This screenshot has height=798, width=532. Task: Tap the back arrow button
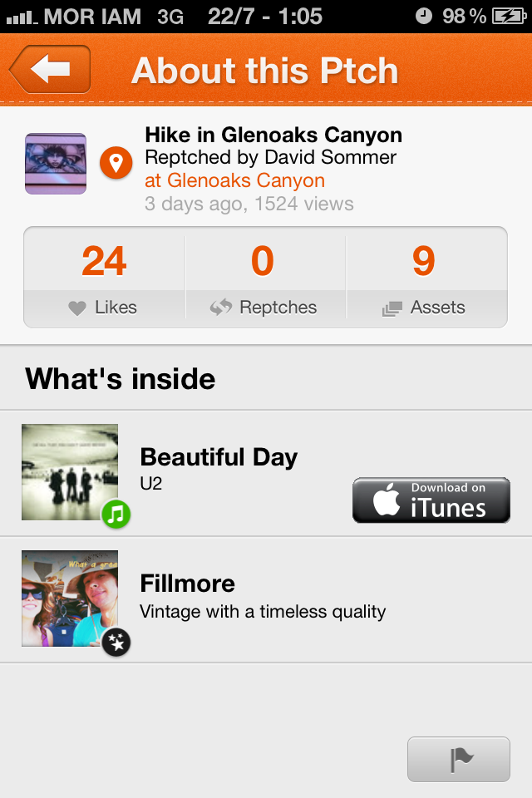(x=51, y=70)
